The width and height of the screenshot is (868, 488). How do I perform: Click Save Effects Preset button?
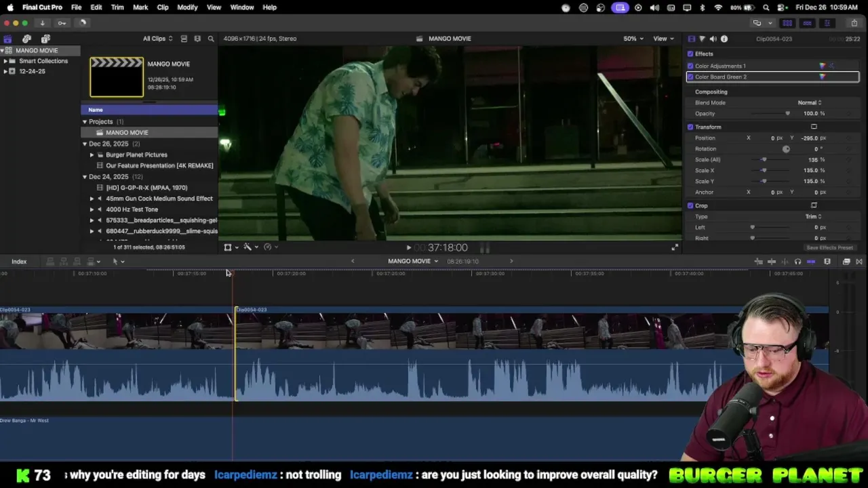click(x=829, y=248)
